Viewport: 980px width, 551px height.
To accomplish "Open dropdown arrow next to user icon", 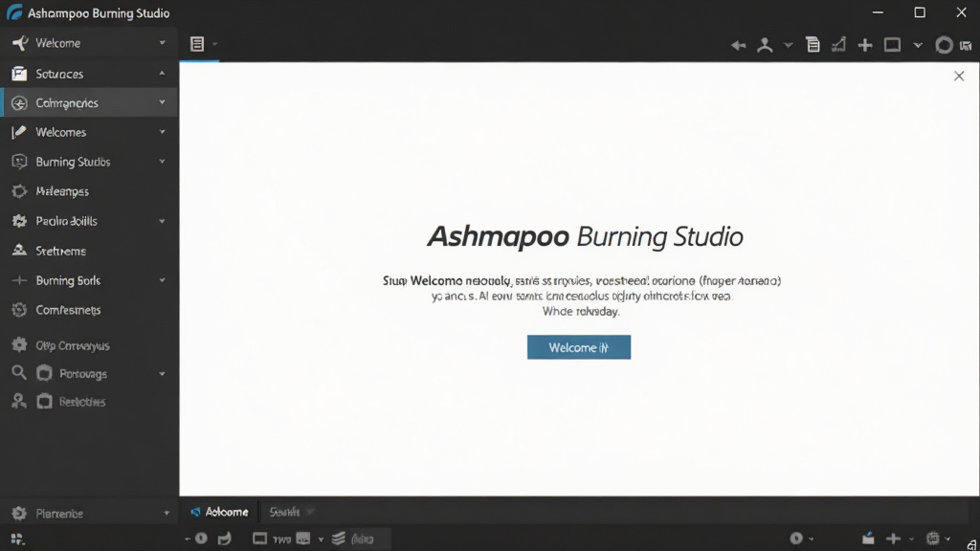I will click(789, 45).
